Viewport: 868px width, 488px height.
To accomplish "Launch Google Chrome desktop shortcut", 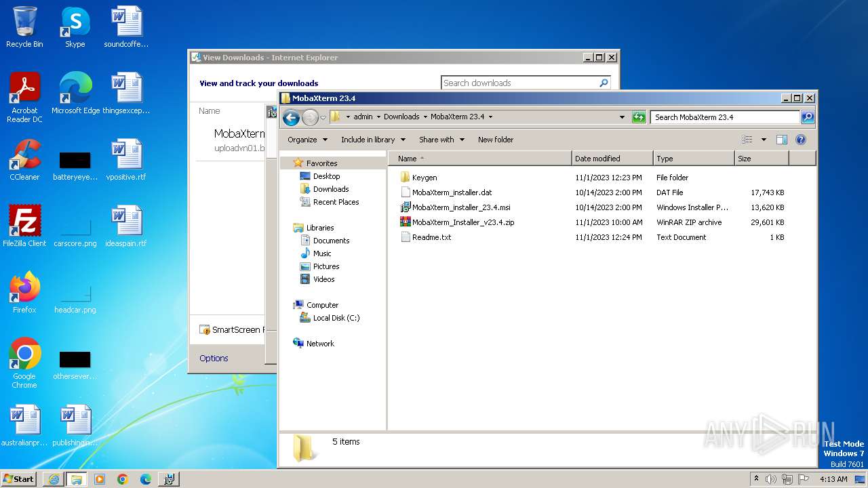I will click(24, 363).
